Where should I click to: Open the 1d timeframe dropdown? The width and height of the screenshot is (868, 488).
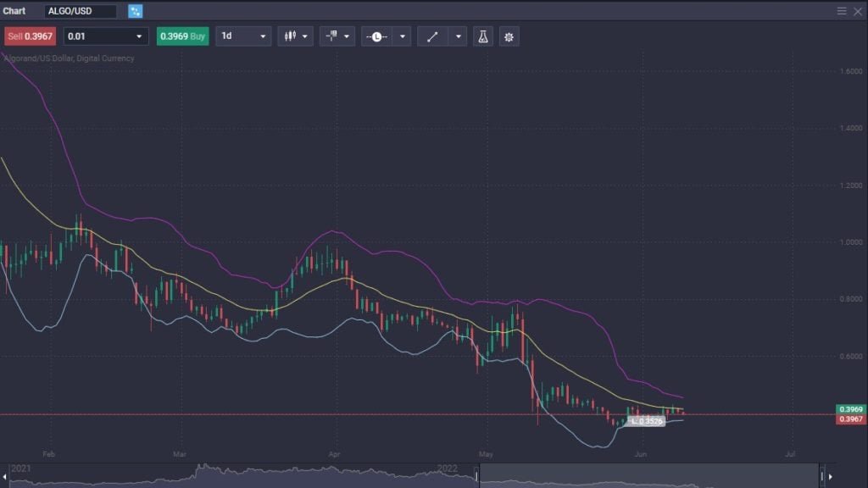(x=263, y=37)
